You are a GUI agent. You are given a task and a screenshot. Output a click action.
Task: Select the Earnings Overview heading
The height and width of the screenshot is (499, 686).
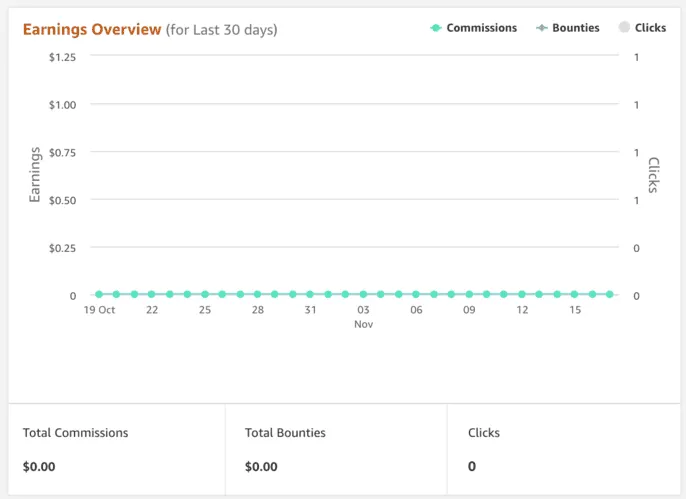(92, 29)
